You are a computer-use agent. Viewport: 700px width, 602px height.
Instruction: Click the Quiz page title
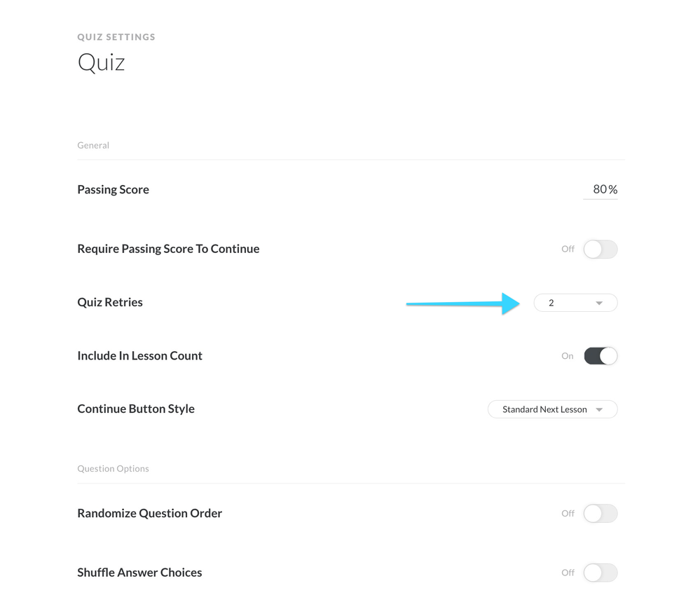coord(101,63)
